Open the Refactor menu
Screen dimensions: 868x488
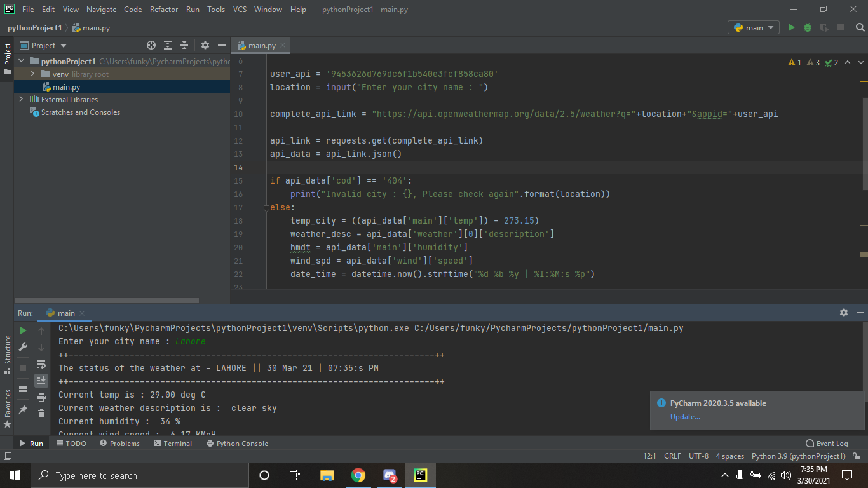click(164, 10)
